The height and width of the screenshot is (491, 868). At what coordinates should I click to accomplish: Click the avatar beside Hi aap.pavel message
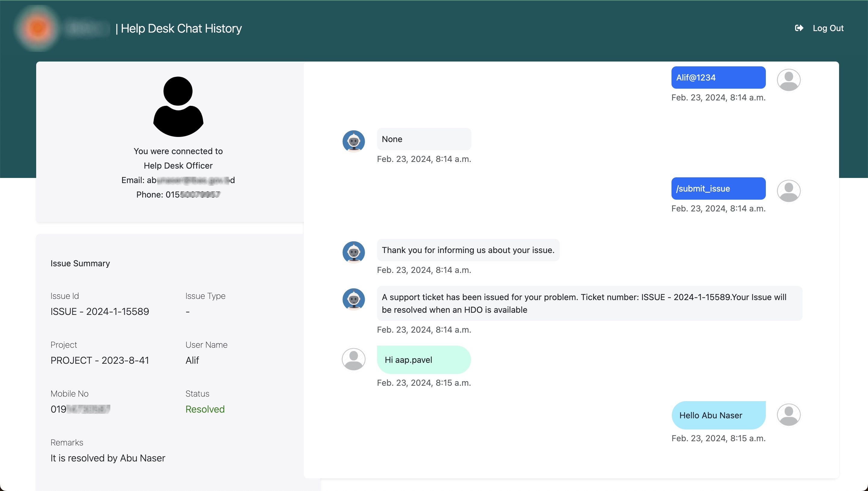coord(354,359)
